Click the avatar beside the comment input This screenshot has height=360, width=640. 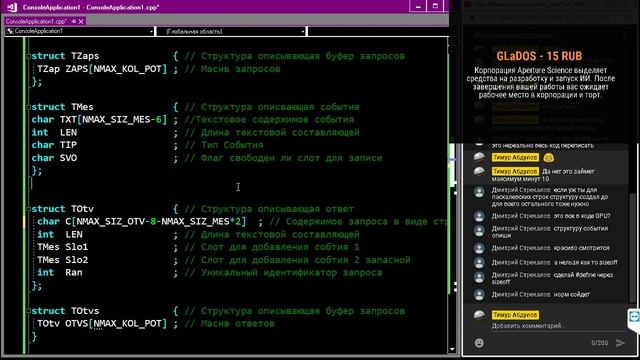click(479, 315)
